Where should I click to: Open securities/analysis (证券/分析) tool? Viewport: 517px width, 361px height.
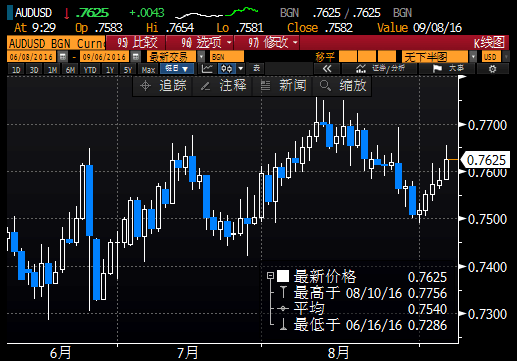[380, 69]
